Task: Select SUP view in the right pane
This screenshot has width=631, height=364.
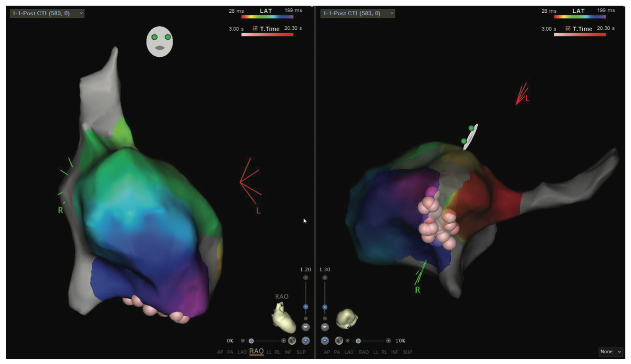Action: tap(407, 352)
